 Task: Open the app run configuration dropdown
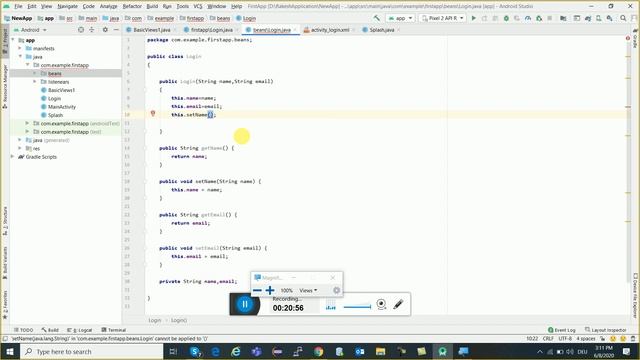click(400, 18)
